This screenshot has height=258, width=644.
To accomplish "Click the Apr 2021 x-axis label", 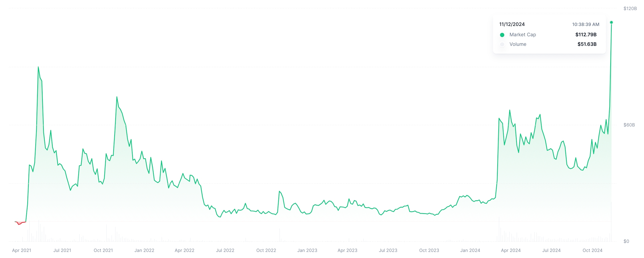I will pos(22,250).
